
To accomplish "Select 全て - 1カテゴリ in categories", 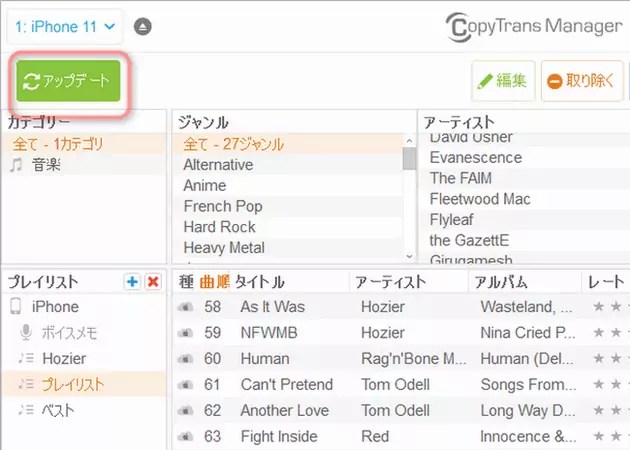I will pyautogui.click(x=84, y=144).
